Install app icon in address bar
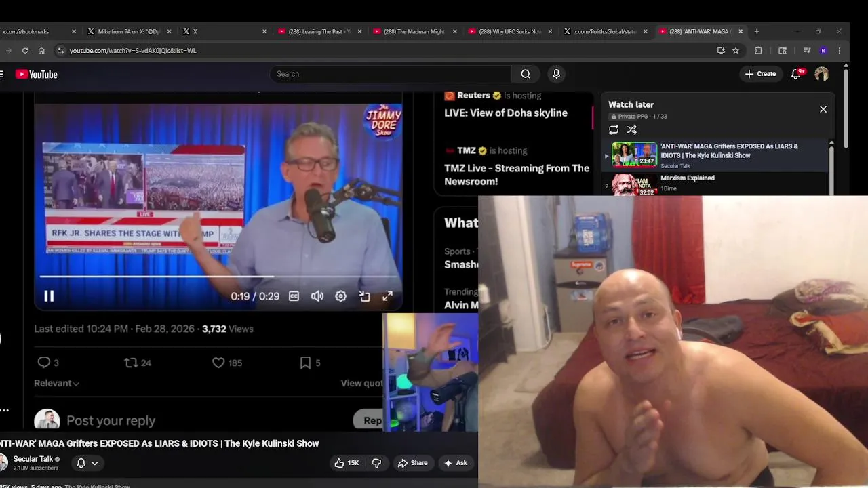Viewport: 868px width, 488px height. pos(721,50)
